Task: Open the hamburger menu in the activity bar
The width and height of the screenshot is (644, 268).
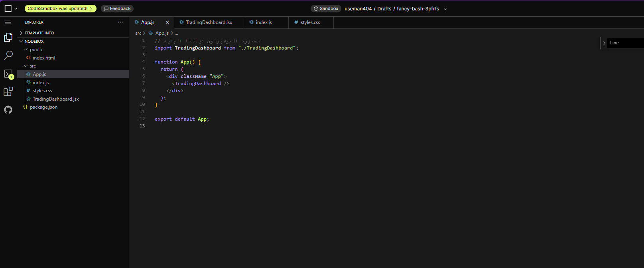Action: (x=8, y=22)
